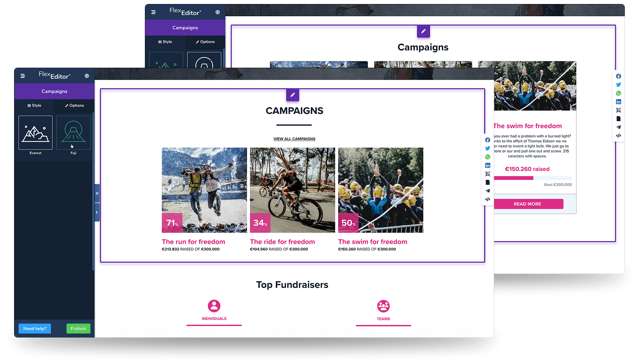This screenshot has height=362, width=644.
Task: Click the Publish button
Action: [x=78, y=328]
